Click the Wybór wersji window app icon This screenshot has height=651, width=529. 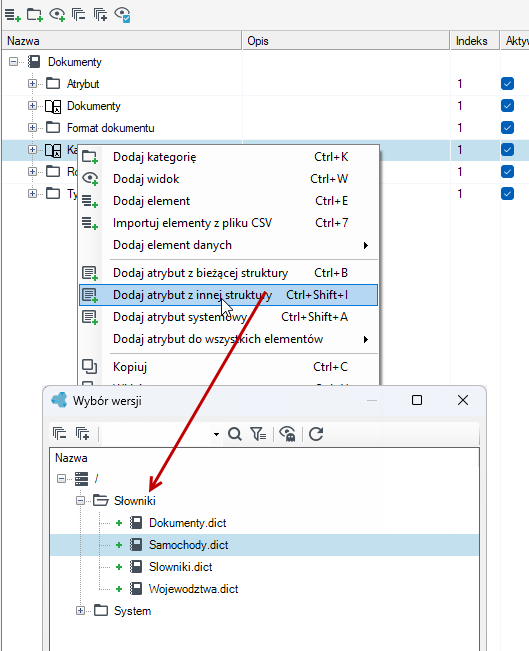tap(59, 400)
